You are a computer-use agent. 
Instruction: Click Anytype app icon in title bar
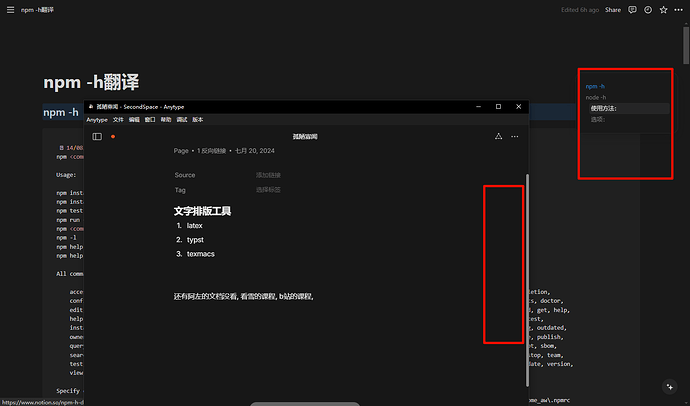point(91,106)
